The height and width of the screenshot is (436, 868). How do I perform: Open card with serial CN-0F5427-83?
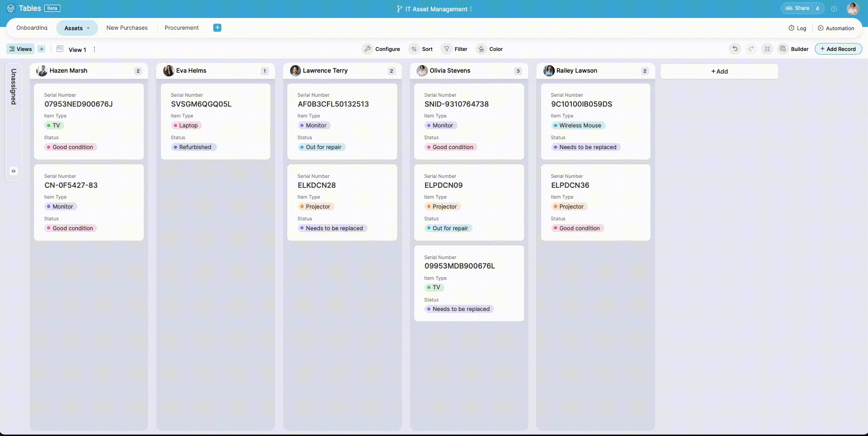click(89, 202)
